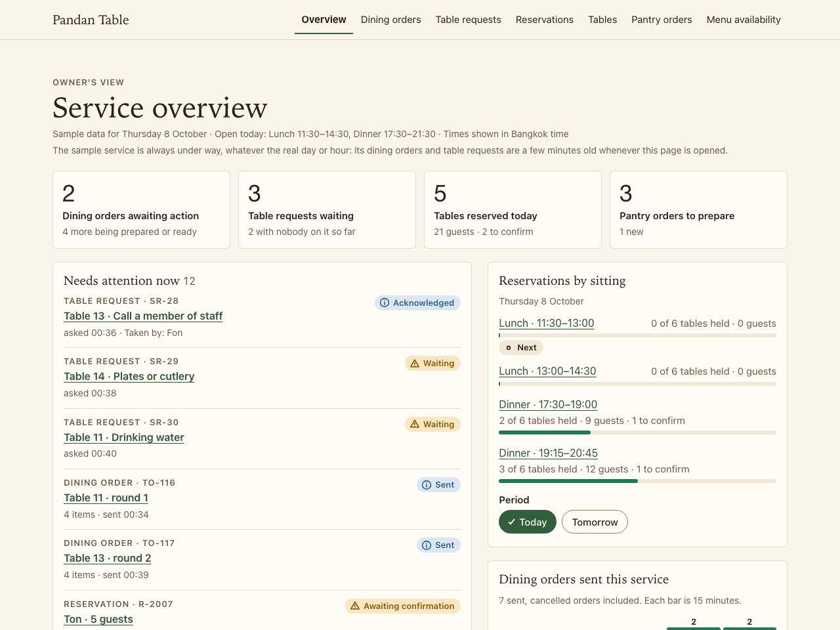Click the Lunch 11:30–13:00 tables-held progress bar
Image resolution: width=840 pixels, height=630 pixels.
click(x=637, y=335)
